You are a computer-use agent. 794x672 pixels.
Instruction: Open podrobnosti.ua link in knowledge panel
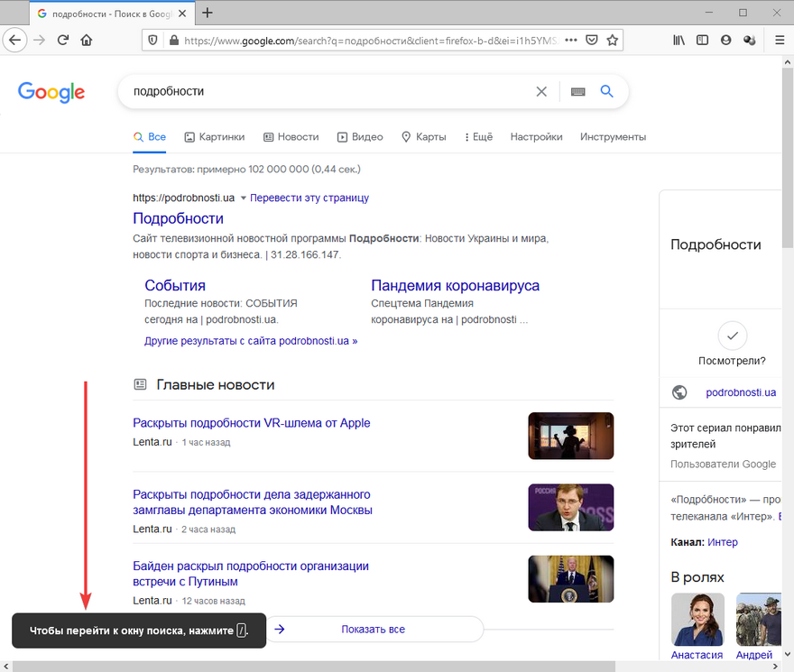click(741, 392)
